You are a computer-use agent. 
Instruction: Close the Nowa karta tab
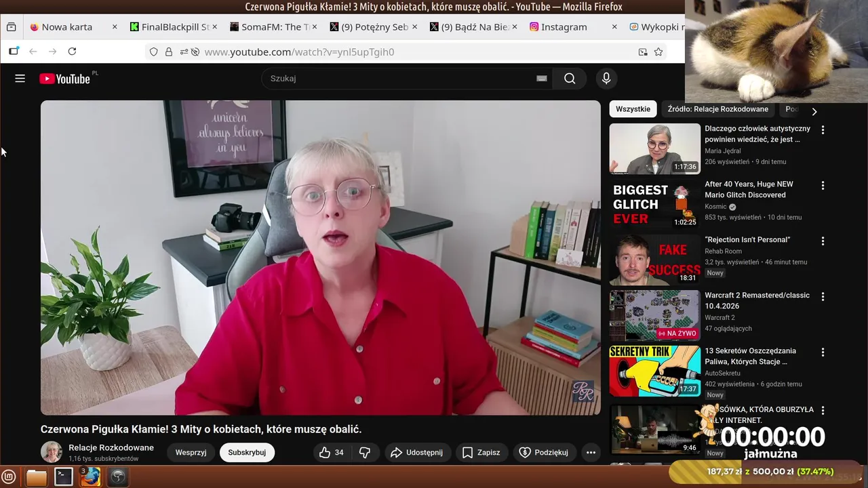pyautogui.click(x=115, y=27)
